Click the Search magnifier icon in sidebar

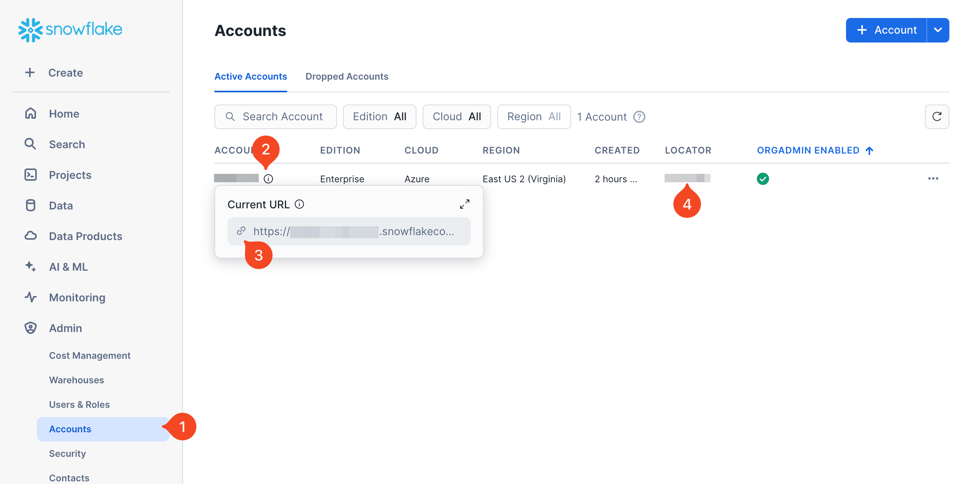31,144
